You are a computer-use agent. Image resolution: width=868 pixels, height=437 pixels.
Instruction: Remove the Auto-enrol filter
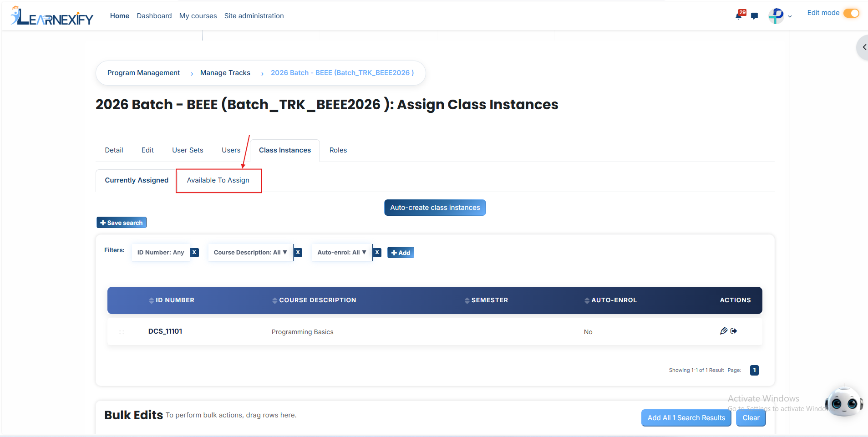point(377,252)
